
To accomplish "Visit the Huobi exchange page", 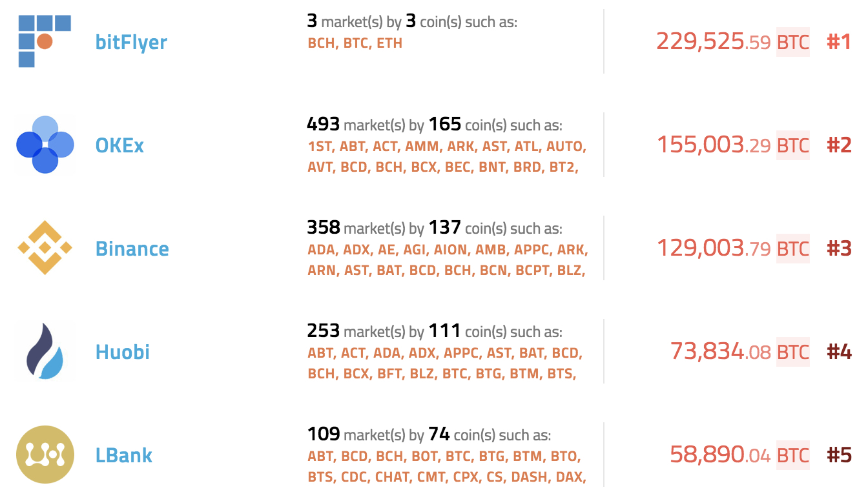I will click(123, 353).
